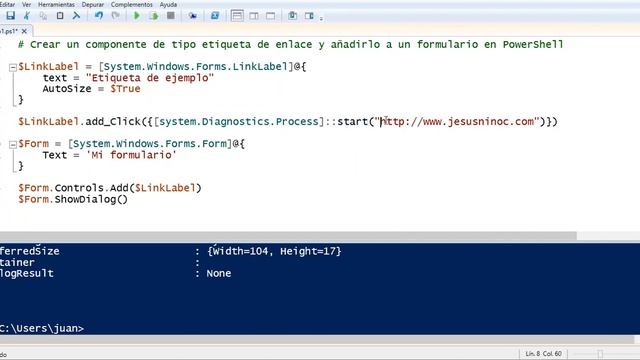The height and width of the screenshot is (360, 640).
Task: Start PowerShell.exe in separate window icon
Action: [215, 16]
